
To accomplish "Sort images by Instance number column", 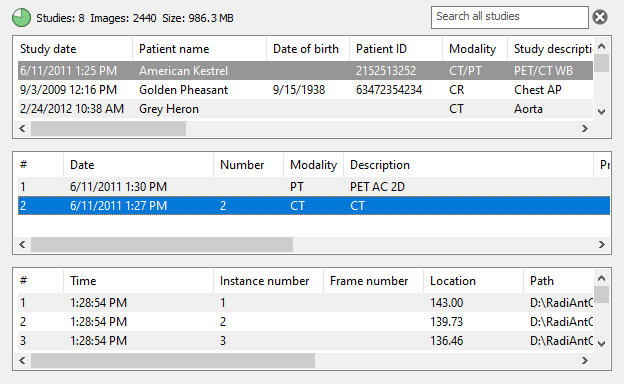I will 268,281.
